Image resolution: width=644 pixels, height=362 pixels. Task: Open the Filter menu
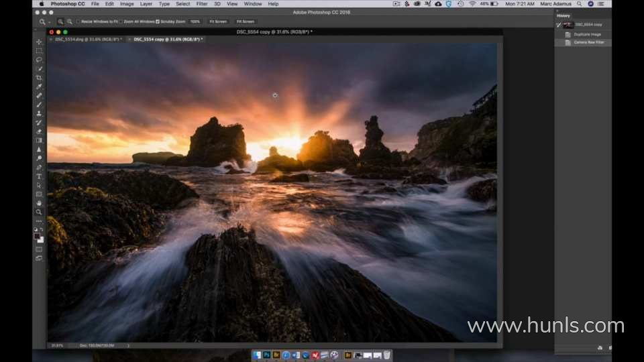[201, 4]
